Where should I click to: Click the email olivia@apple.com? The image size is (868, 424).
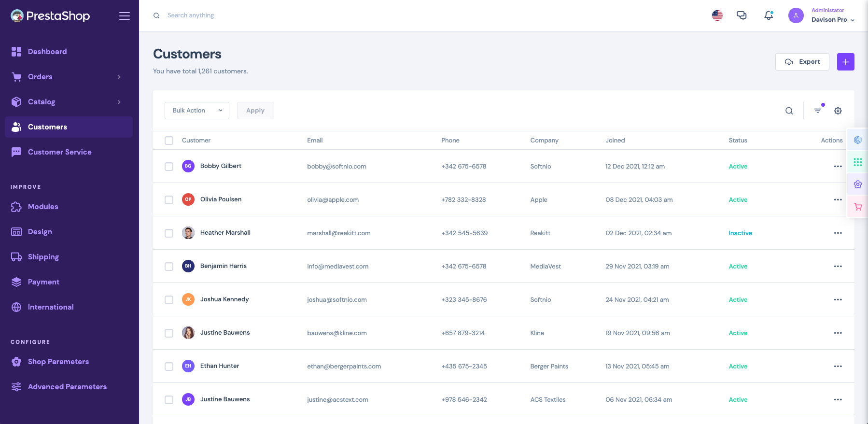(x=333, y=200)
